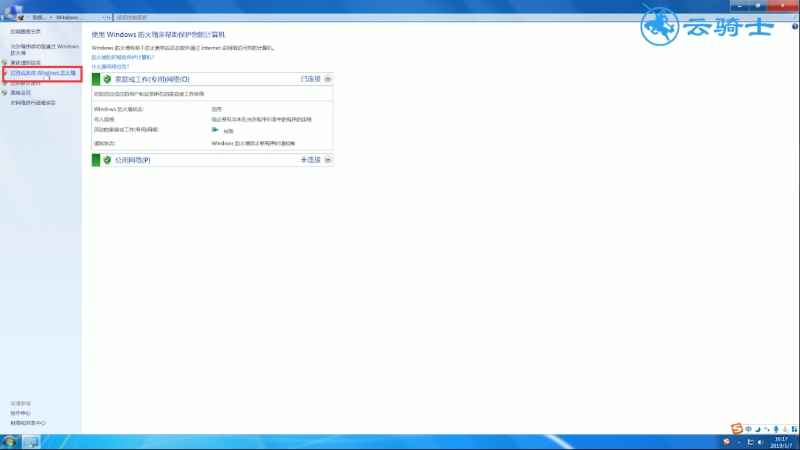Click control panel icon in address bar
This screenshot has width=800, height=450.
(x=20, y=17)
